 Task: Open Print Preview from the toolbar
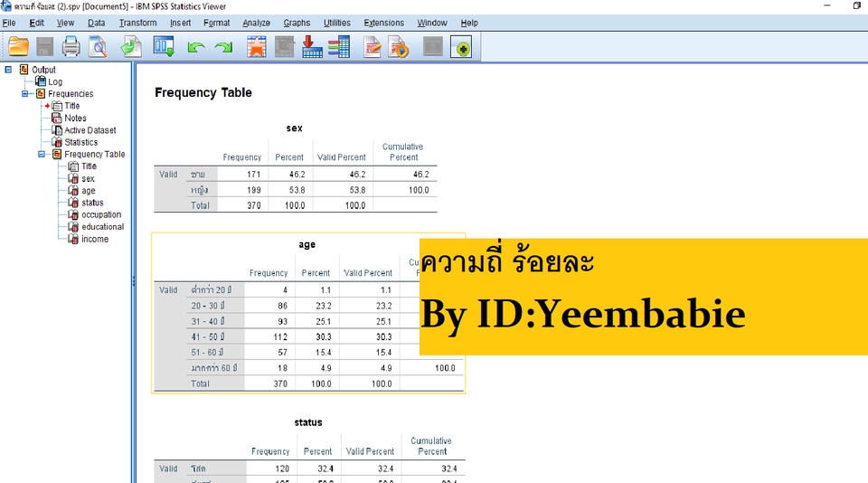click(98, 47)
